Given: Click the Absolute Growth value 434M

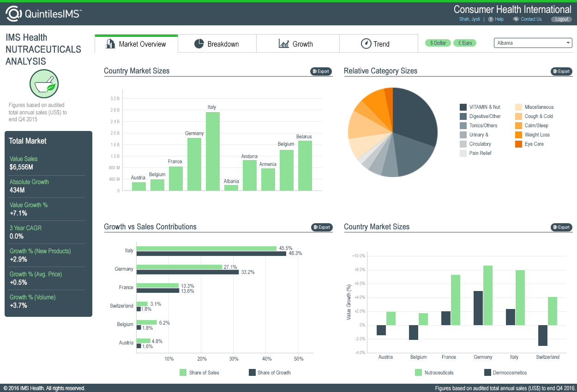Looking at the screenshot, I should (17, 190).
